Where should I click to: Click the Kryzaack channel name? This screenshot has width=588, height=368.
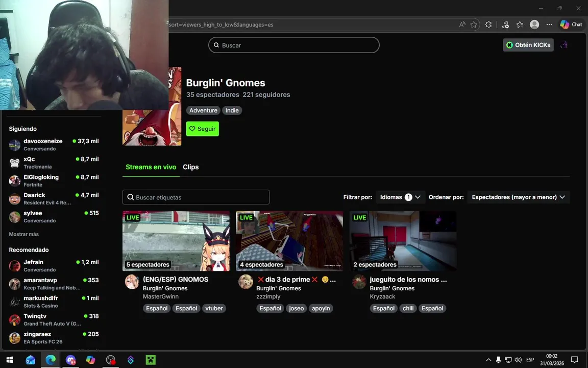point(382,296)
